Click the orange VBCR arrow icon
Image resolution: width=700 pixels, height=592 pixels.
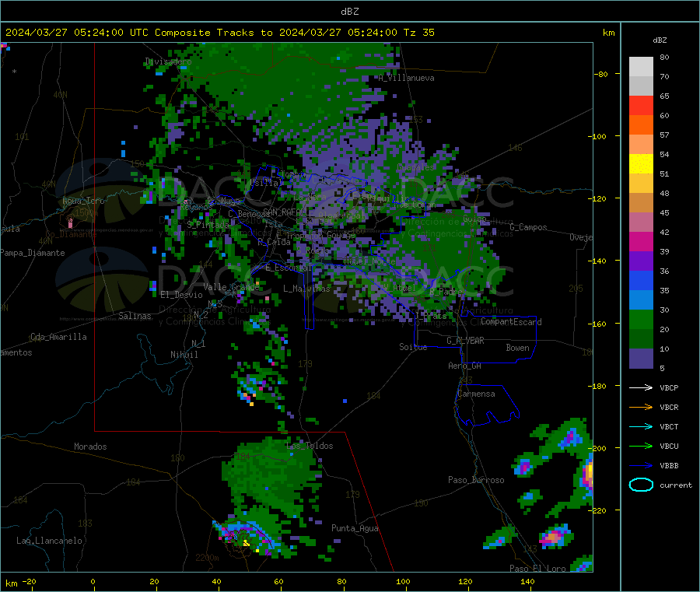[x=641, y=407]
